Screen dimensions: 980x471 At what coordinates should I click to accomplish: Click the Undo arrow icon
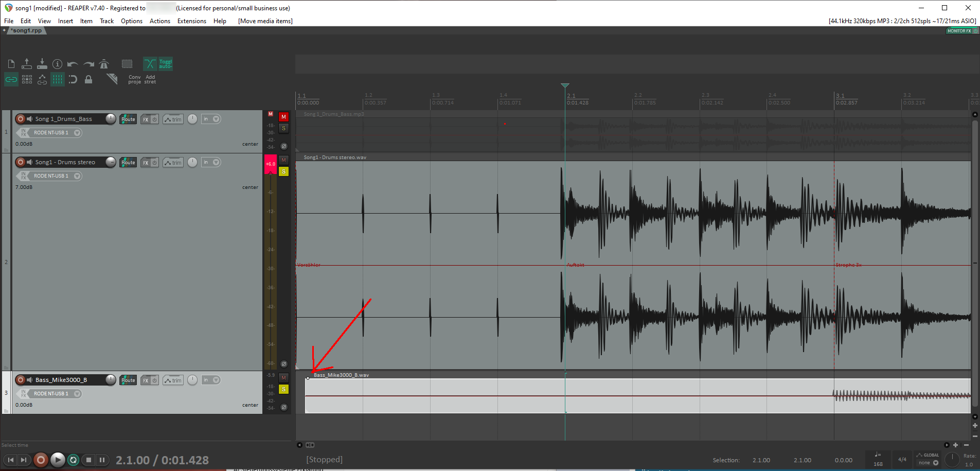click(x=73, y=64)
